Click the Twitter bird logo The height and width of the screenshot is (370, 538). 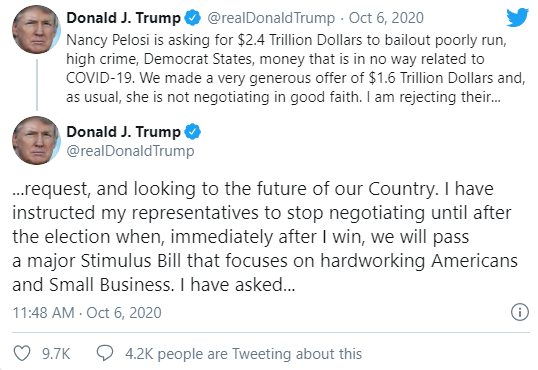tap(517, 17)
